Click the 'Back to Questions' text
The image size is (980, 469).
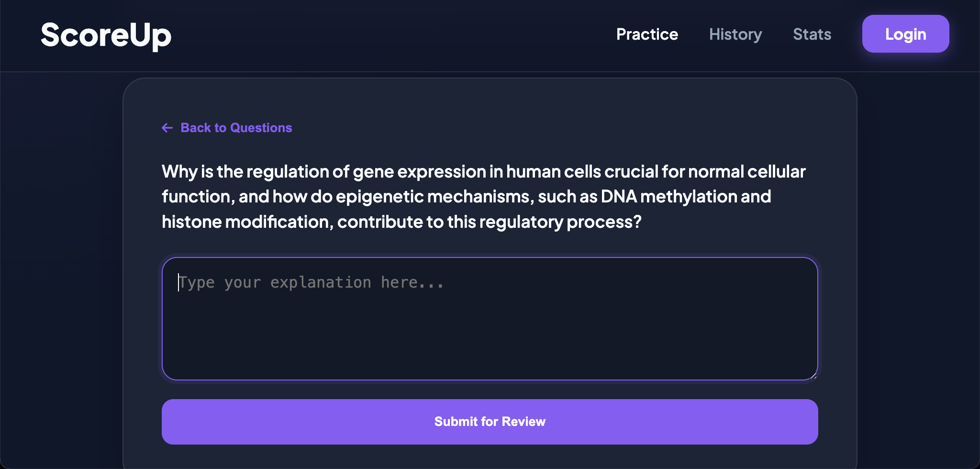236,128
